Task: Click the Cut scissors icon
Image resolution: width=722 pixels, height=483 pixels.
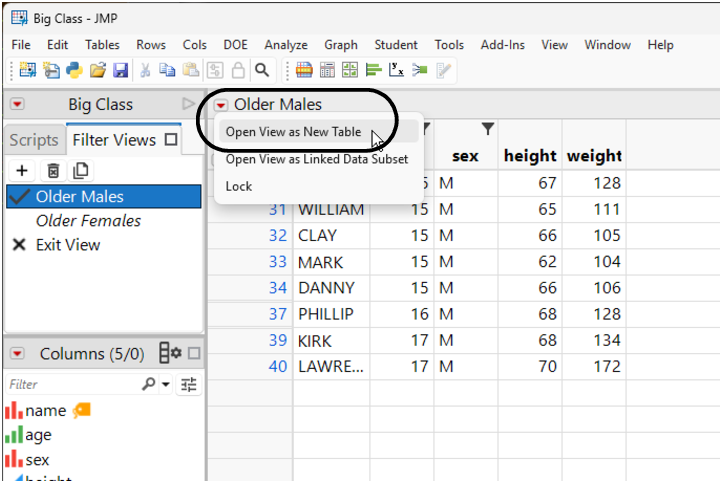Action: pyautogui.click(x=145, y=70)
